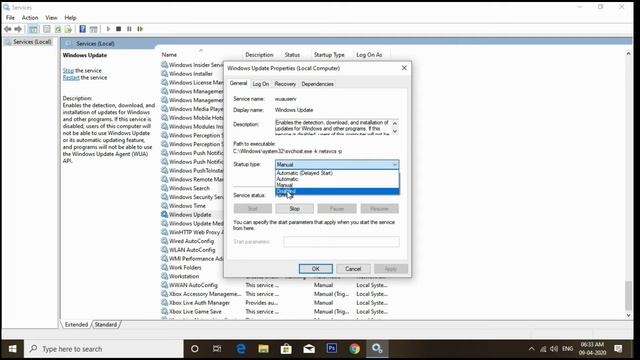Sort by the Startup Type column header
640x360 pixels.
(329, 55)
